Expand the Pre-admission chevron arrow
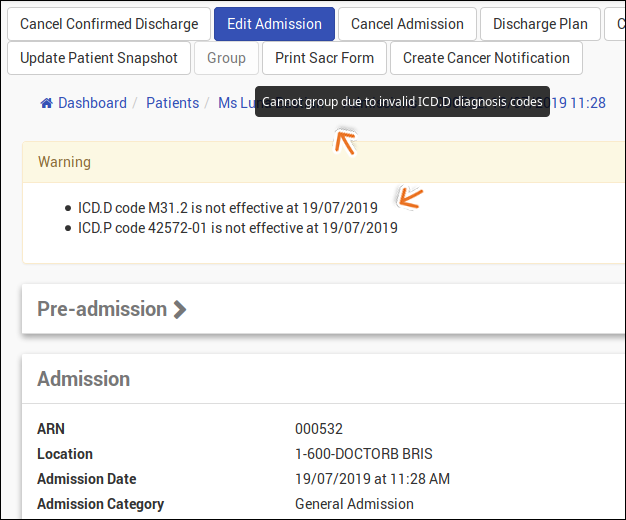Image resolution: width=626 pixels, height=520 pixels. point(180,309)
